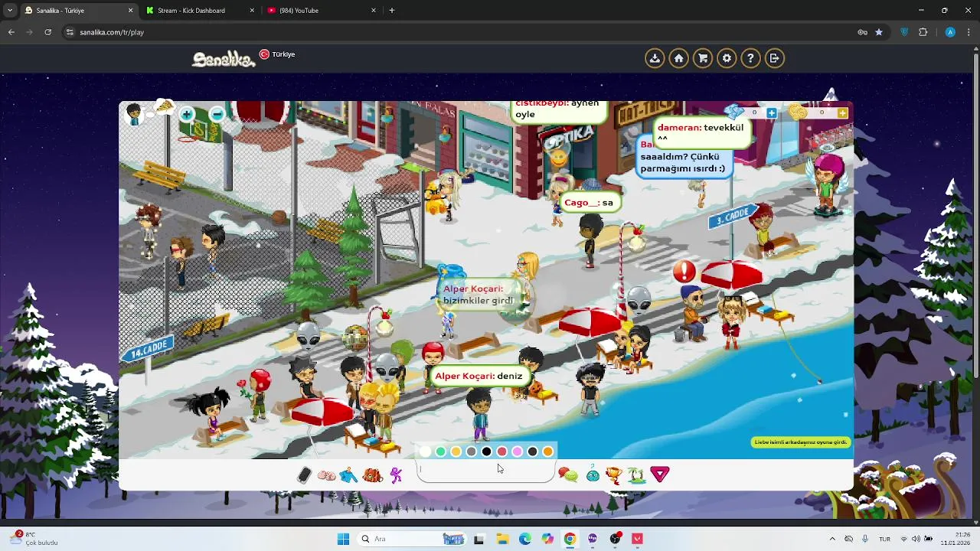This screenshot has height=551, width=980.
Task: Add diamonds with the blue plus button
Action: (x=771, y=113)
